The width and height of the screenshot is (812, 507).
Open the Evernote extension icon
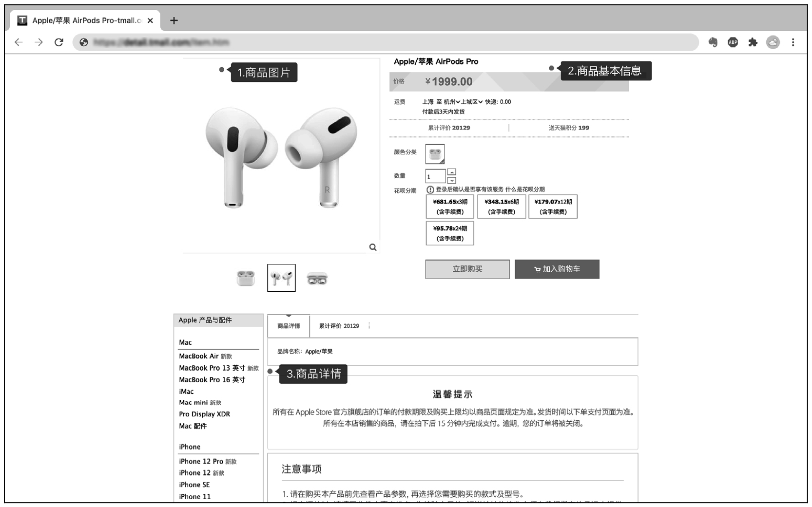tap(713, 42)
